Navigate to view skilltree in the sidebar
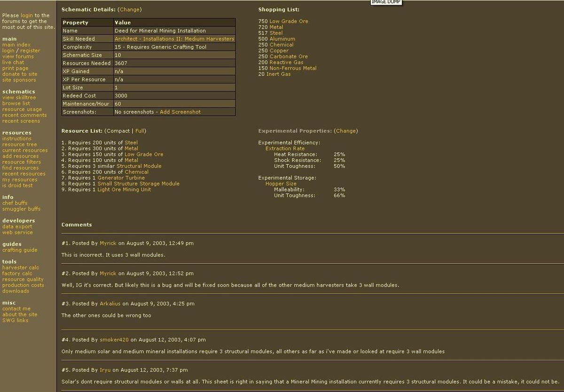 pos(19,98)
